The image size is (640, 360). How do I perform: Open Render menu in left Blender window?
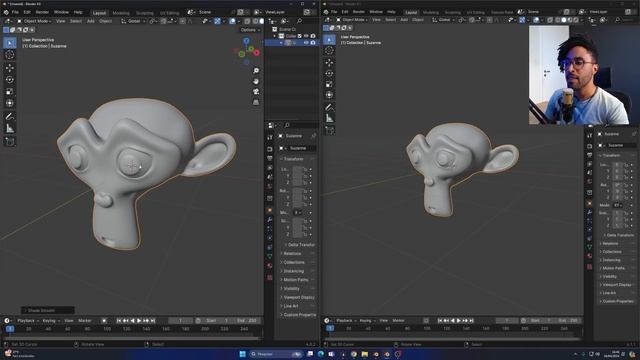[x=42, y=13]
